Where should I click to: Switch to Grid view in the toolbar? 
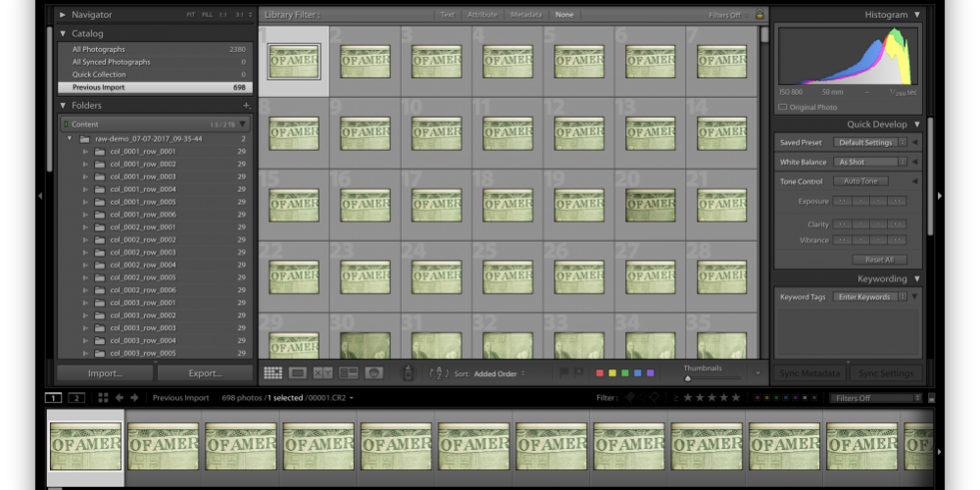(273, 373)
